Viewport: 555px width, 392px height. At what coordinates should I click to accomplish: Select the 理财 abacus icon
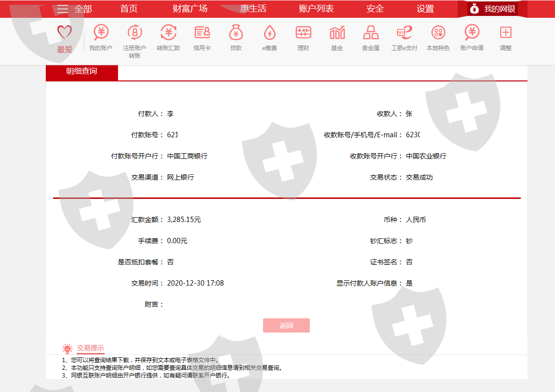pyautogui.click(x=303, y=33)
